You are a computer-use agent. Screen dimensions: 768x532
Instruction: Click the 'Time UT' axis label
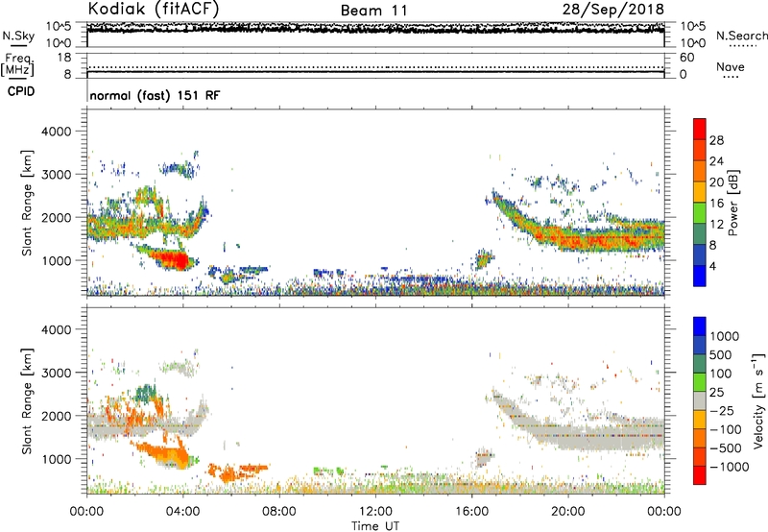click(375, 525)
